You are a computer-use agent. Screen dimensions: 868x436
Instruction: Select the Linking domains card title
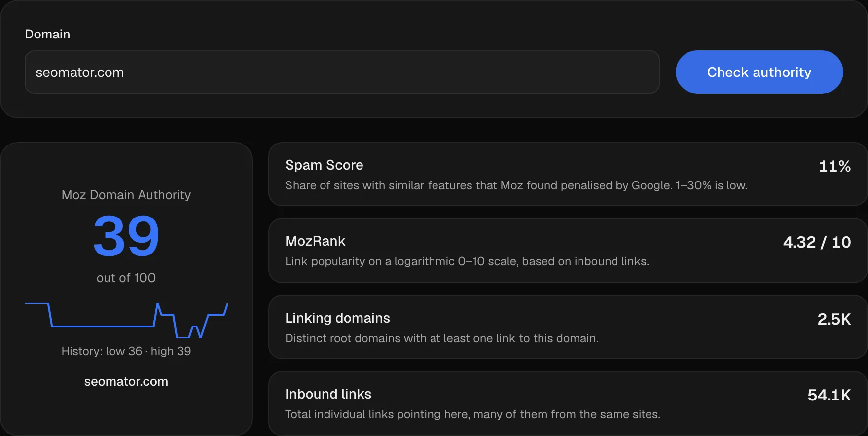[x=337, y=318]
